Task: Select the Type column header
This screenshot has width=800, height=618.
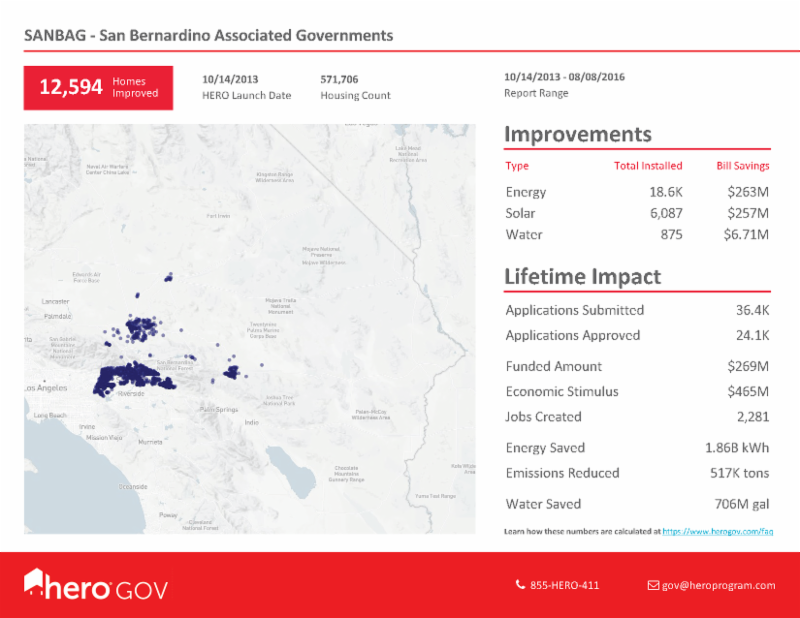Action: pos(517,166)
